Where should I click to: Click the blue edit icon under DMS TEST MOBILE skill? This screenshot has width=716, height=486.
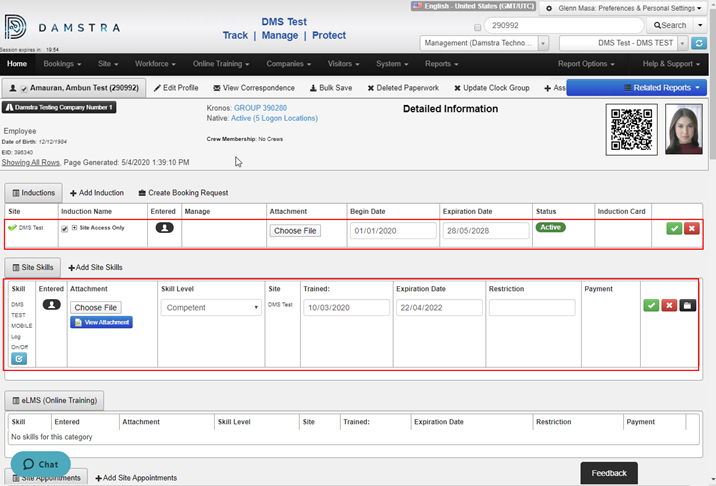tap(19, 359)
